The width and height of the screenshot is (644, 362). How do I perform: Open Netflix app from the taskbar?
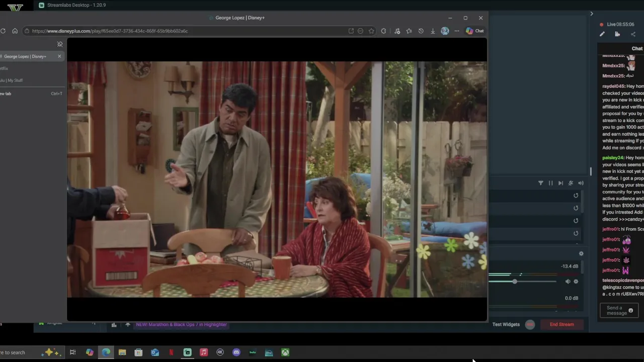click(x=171, y=352)
